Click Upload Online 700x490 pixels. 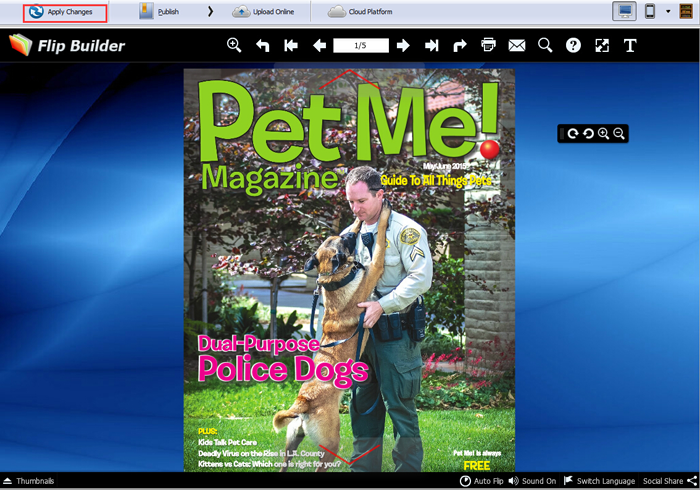(x=263, y=12)
